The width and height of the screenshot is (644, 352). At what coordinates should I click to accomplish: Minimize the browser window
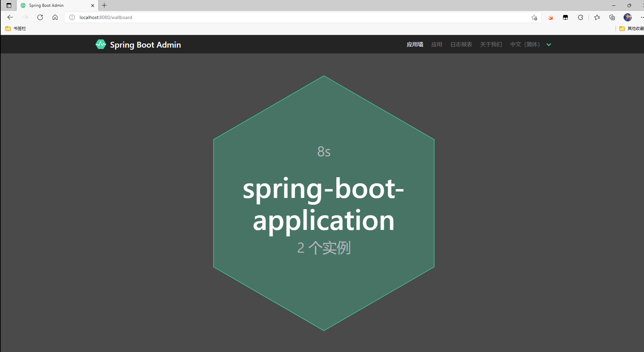614,5
